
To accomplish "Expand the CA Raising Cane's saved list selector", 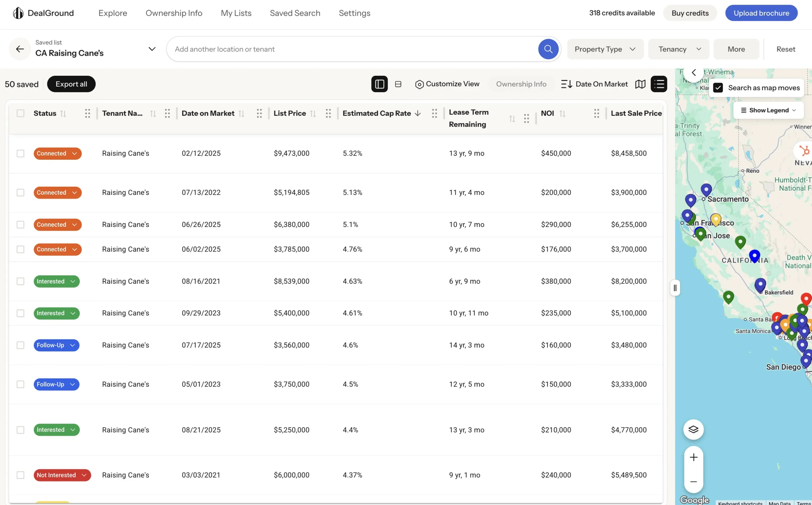I will tap(151, 49).
